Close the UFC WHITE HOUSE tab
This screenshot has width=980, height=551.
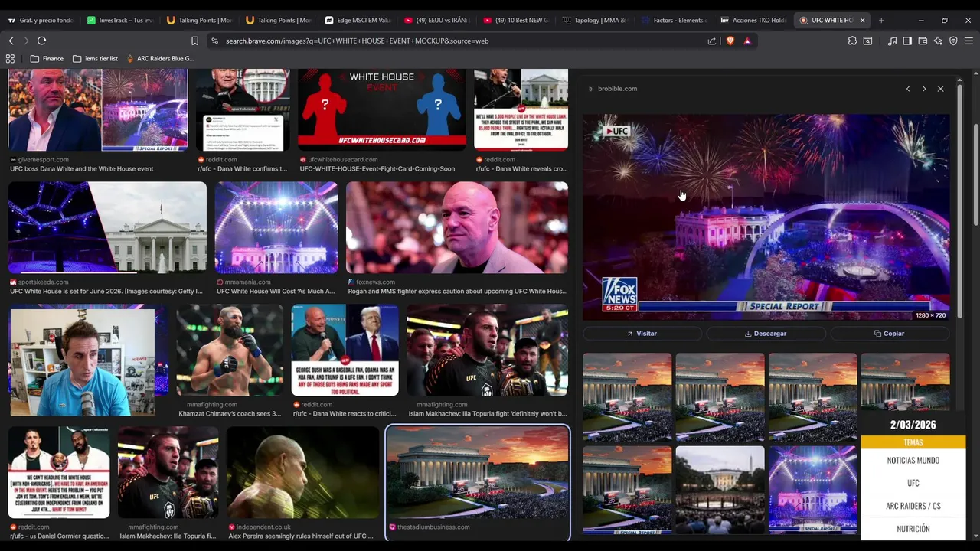(862, 20)
